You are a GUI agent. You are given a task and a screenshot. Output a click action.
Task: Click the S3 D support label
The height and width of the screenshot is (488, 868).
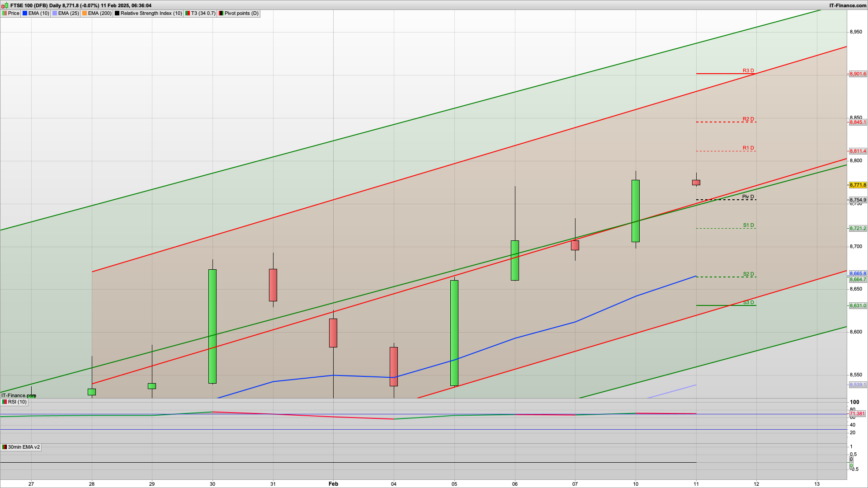pos(748,302)
